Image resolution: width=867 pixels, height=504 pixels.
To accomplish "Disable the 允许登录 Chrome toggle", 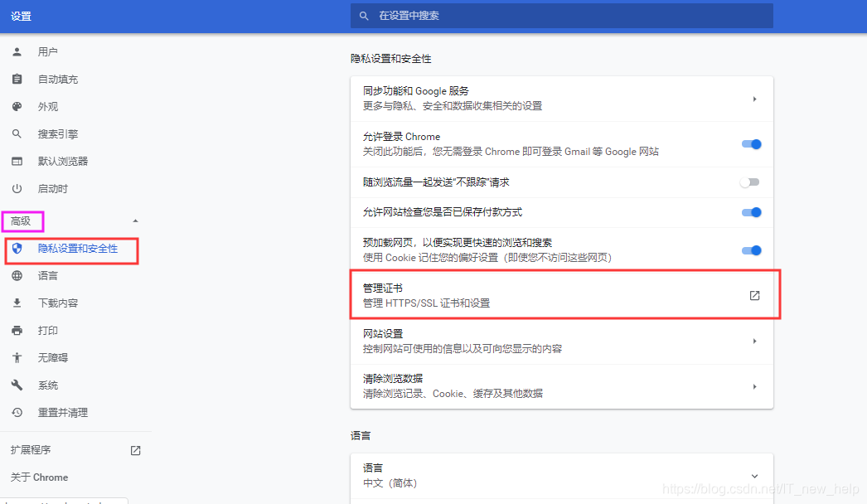I will coord(751,143).
